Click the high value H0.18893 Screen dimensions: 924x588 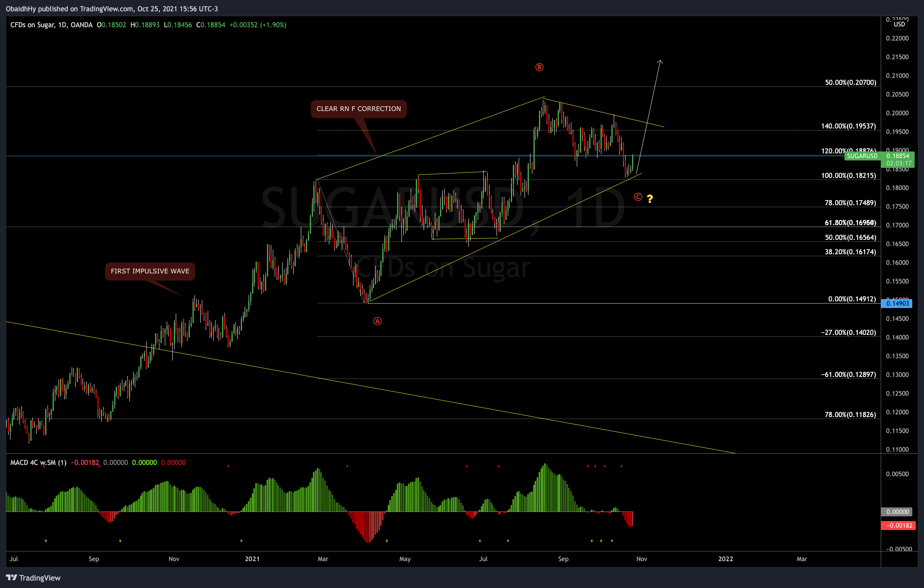tap(145, 25)
